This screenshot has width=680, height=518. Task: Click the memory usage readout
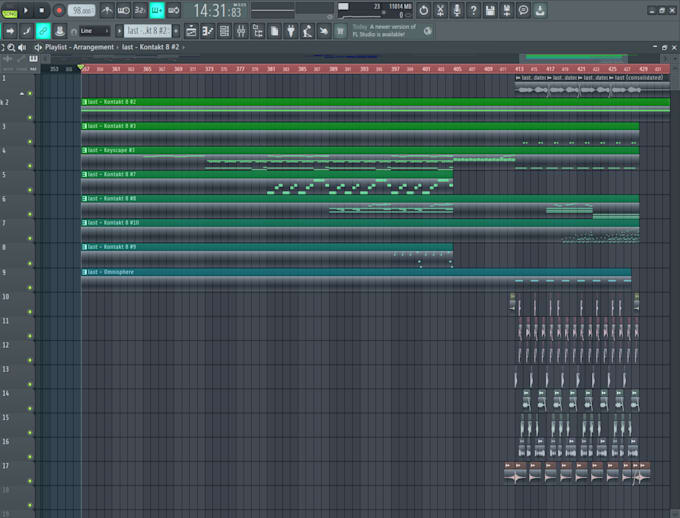[400, 7]
